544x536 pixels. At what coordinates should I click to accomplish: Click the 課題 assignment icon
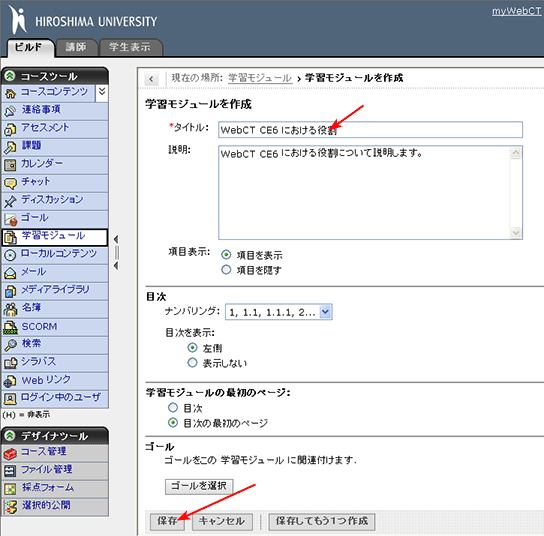(10, 147)
